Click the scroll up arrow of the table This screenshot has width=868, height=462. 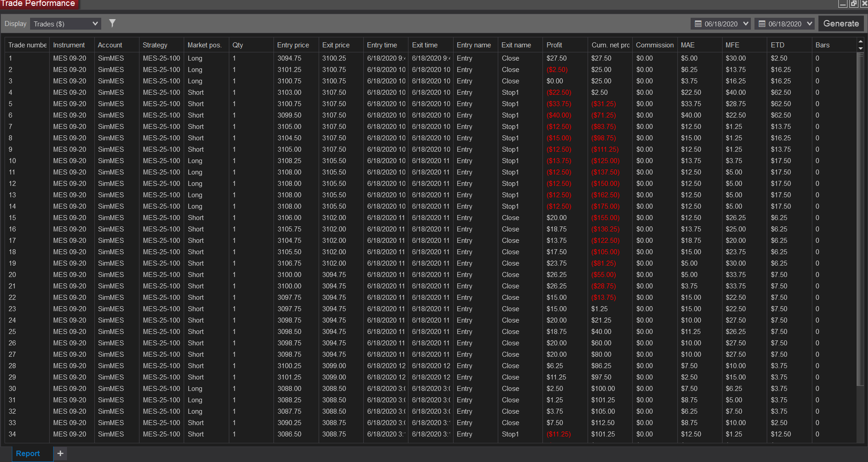pos(861,41)
